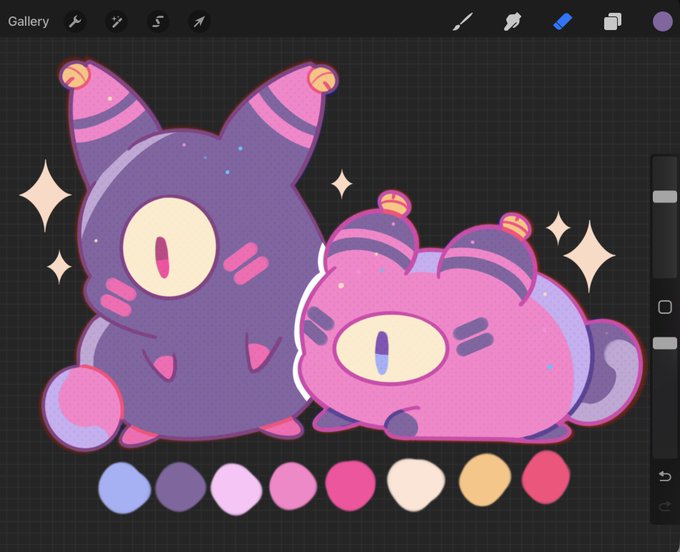Tap the cream peach palette blob

tap(415, 485)
